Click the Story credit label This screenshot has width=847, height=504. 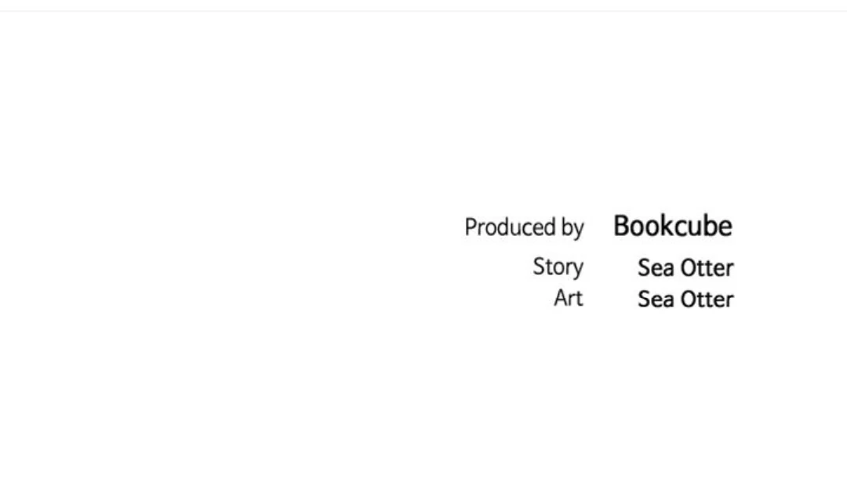[558, 267]
